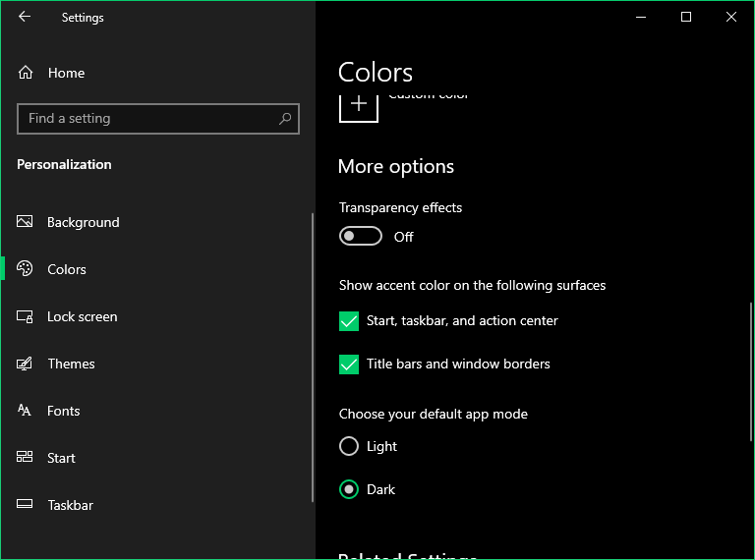Viewport: 755px width, 560px height.
Task: Select the Dark app mode radio
Action: coord(349,489)
